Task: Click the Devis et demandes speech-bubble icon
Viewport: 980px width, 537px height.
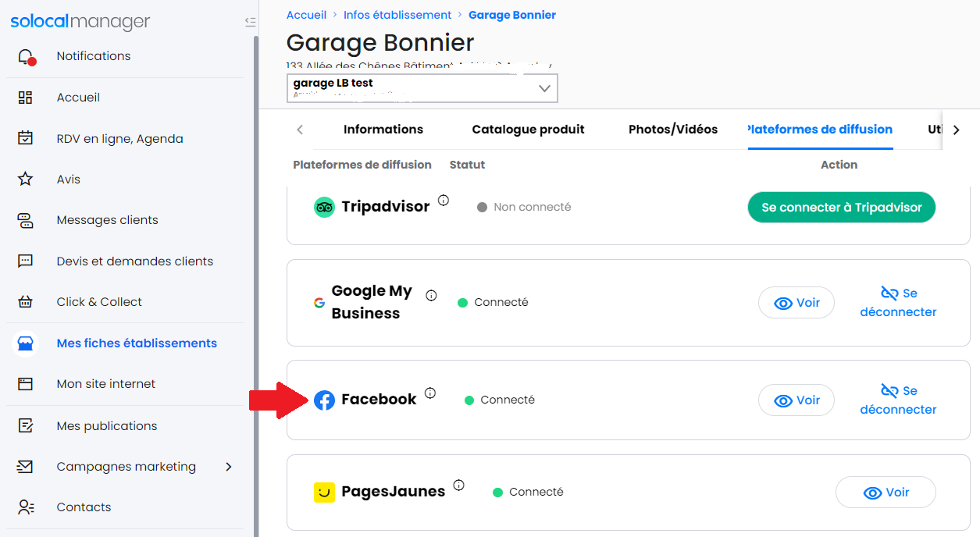Action: [x=26, y=261]
